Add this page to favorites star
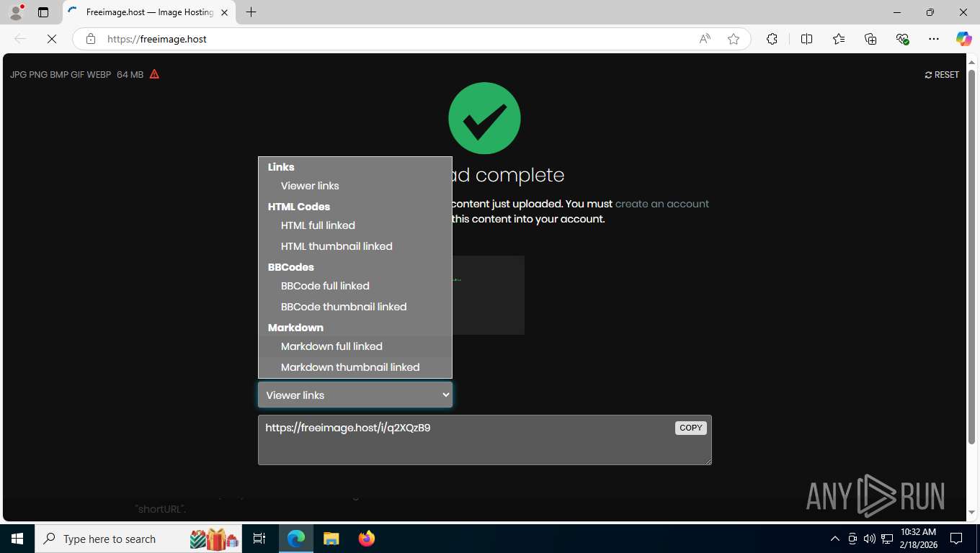 pos(734,39)
